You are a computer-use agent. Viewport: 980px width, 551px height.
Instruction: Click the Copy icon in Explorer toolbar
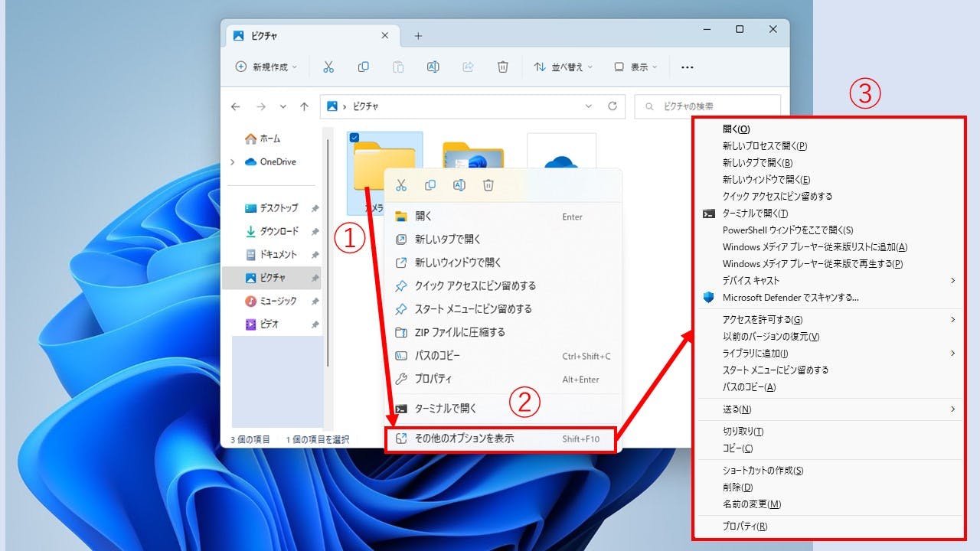363,67
